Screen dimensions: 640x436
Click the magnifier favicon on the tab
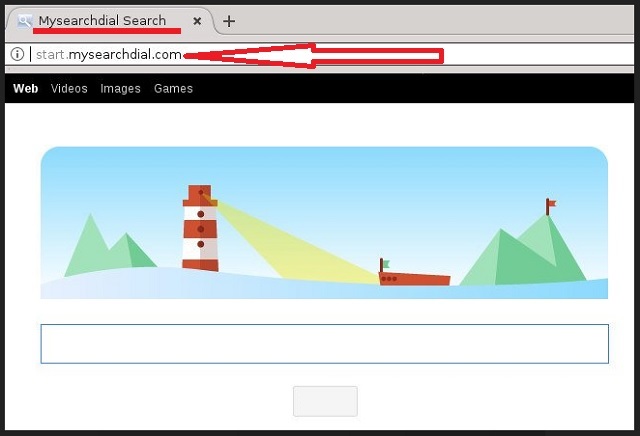[x=24, y=21]
